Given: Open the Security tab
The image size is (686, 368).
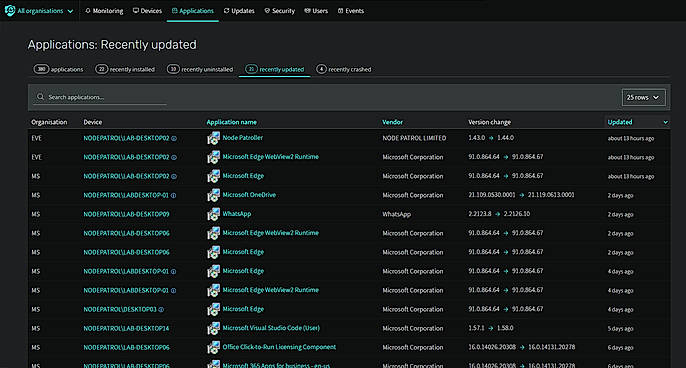Looking at the screenshot, I should (280, 11).
